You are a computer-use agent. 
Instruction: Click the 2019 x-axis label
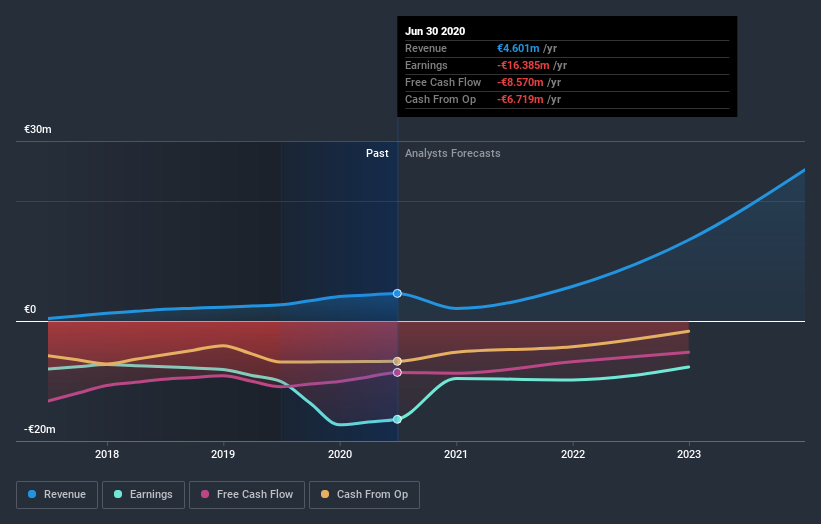coord(223,454)
